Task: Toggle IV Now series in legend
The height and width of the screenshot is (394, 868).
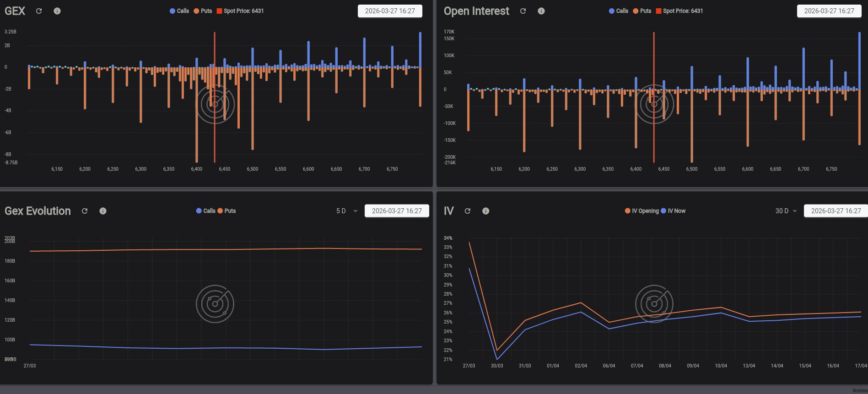Action: coord(673,211)
